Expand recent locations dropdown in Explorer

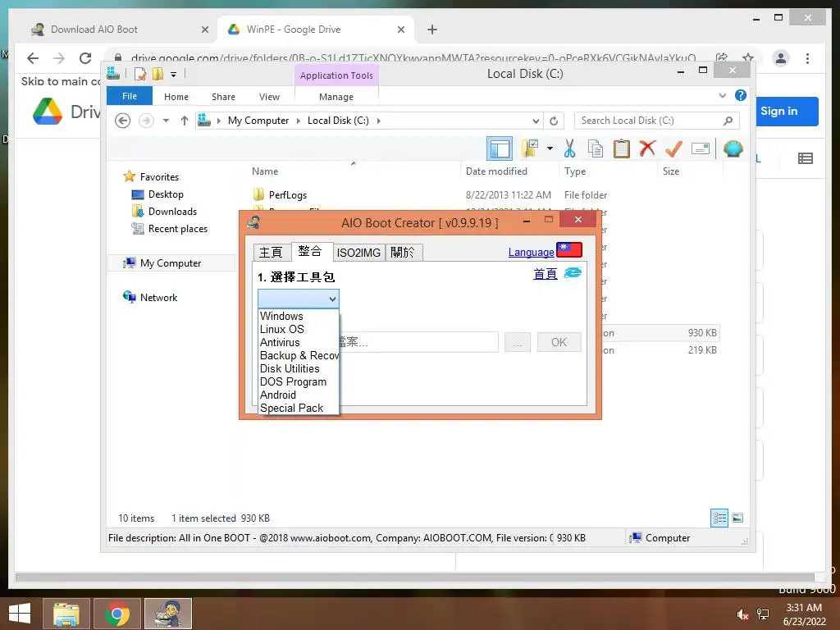pos(166,121)
